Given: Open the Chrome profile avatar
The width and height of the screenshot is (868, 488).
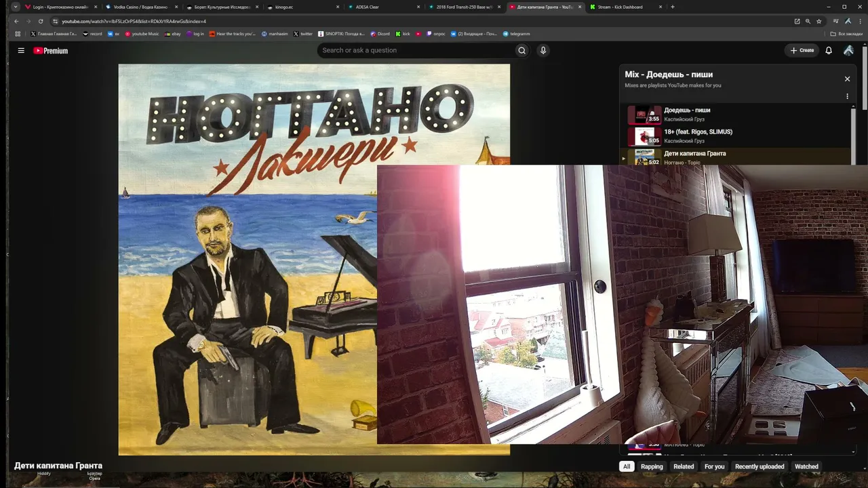Looking at the screenshot, I should pyautogui.click(x=848, y=21).
